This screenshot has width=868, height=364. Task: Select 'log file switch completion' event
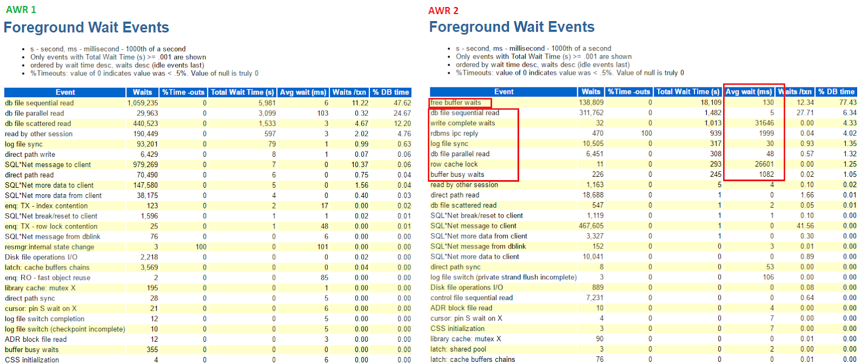[44, 320]
